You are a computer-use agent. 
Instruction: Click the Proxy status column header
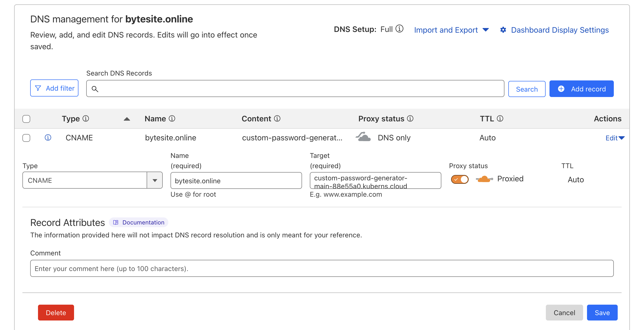(x=381, y=118)
